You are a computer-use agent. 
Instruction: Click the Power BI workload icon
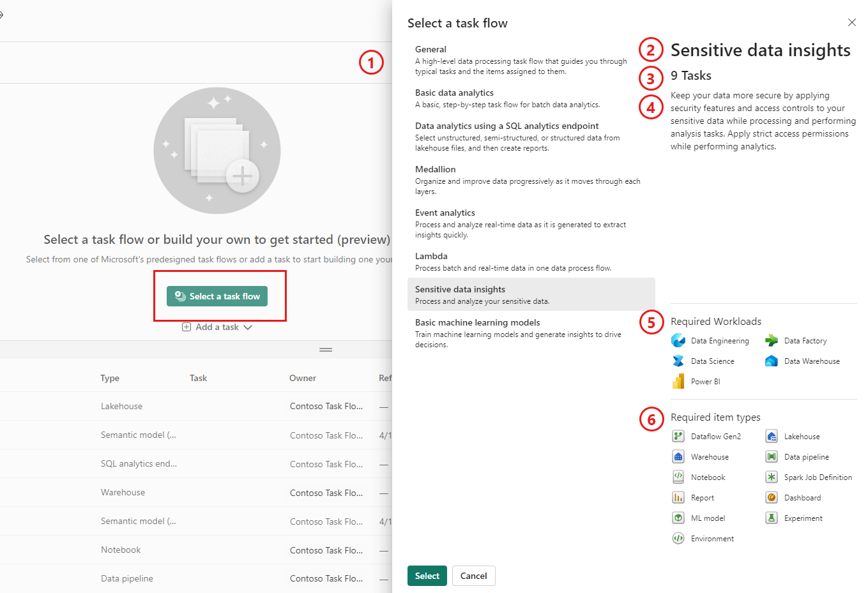678,382
